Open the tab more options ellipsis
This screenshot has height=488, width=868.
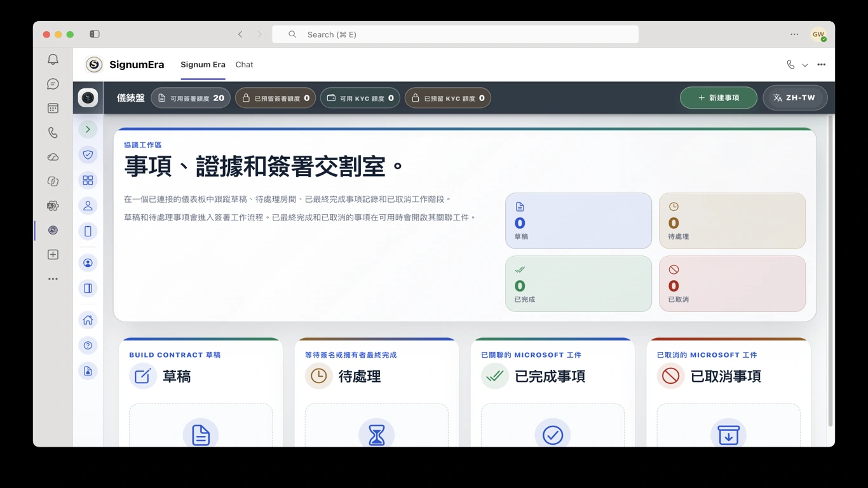point(822,65)
